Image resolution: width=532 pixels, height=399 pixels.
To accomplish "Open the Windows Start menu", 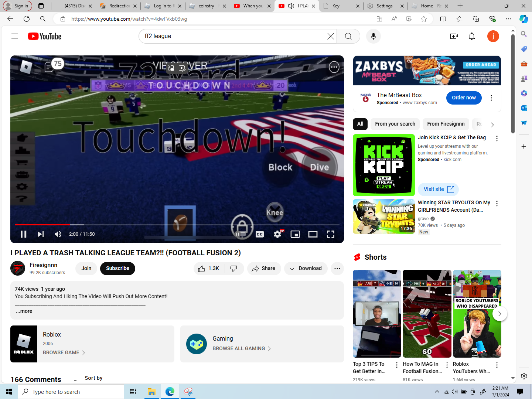I will [9, 392].
